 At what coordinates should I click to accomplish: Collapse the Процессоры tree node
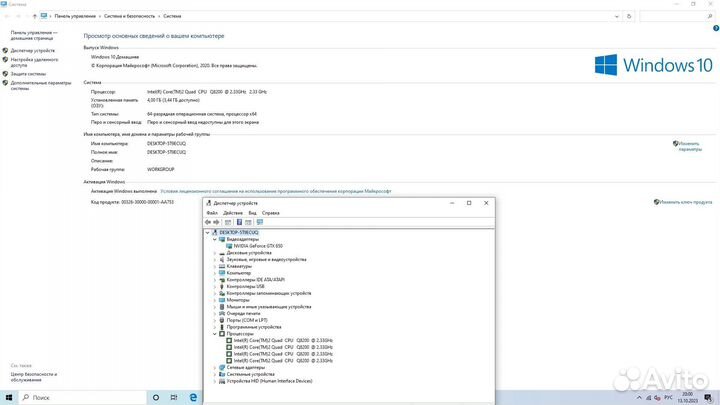pos(214,333)
